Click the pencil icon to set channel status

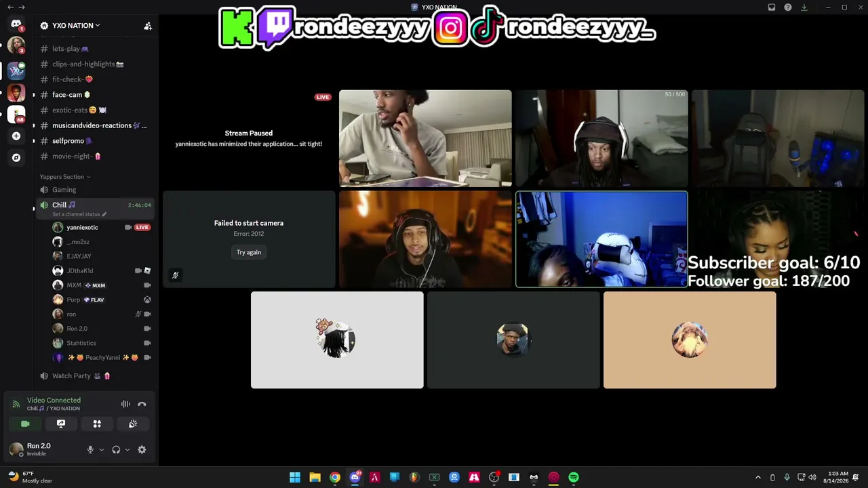(104, 214)
